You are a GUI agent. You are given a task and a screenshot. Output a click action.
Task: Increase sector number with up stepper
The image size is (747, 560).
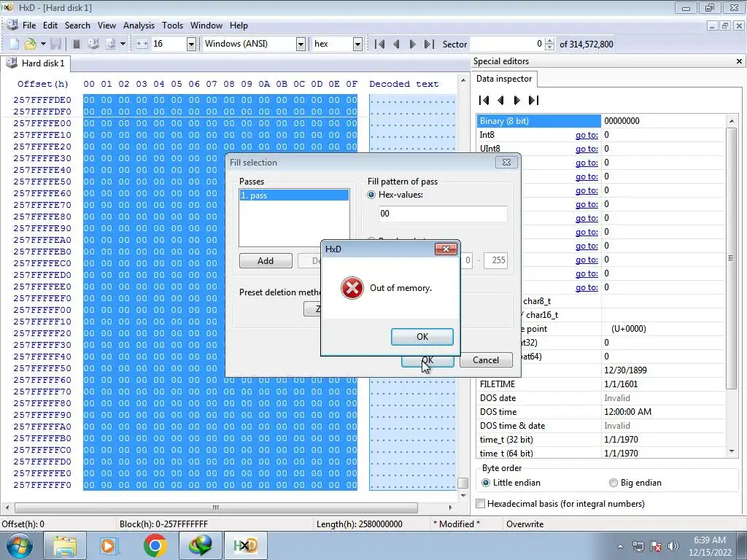point(550,41)
